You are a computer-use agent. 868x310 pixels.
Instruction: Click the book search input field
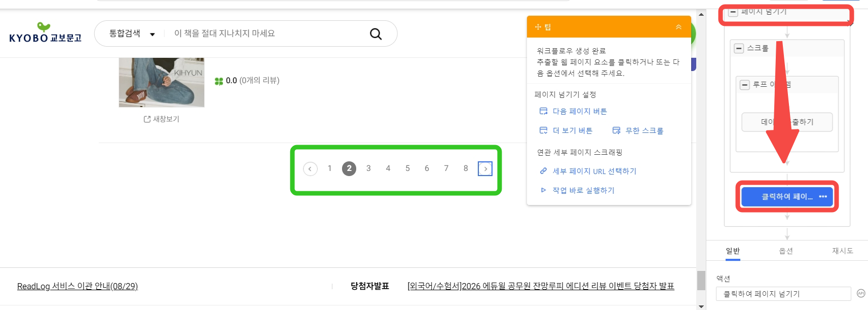click(x=269, y=33)
